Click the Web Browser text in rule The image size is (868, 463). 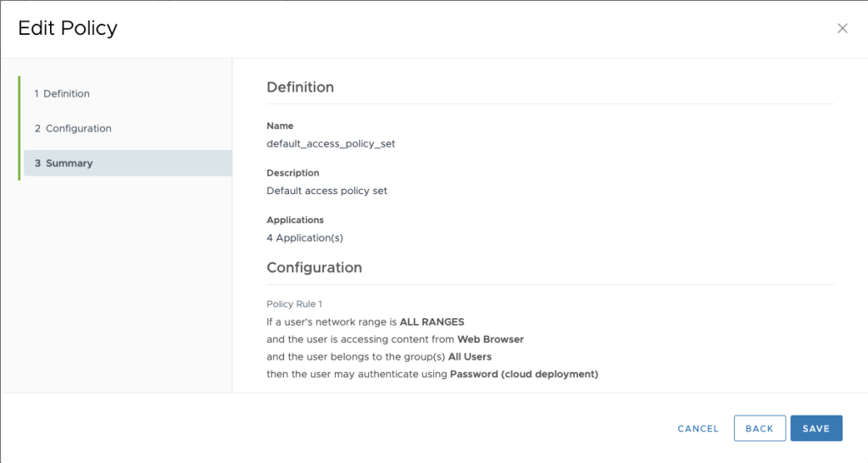pyautogui.click(x=490, y=339)
